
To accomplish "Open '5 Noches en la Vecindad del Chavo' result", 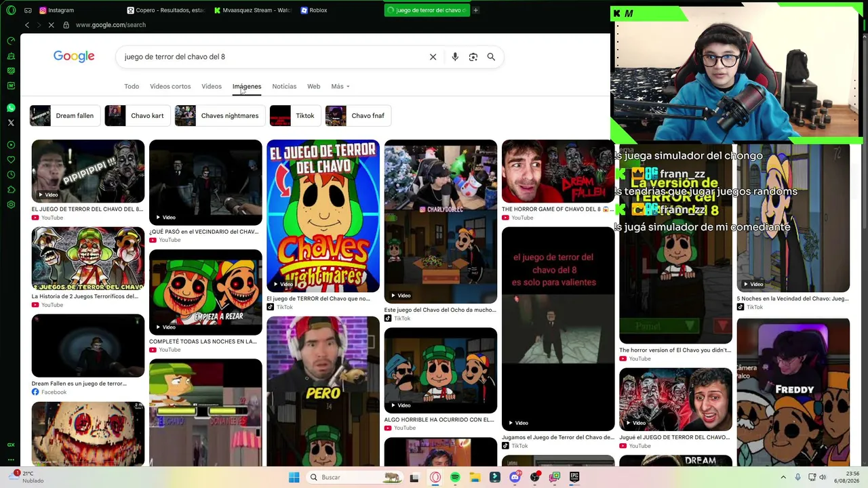I will point(793,298).
